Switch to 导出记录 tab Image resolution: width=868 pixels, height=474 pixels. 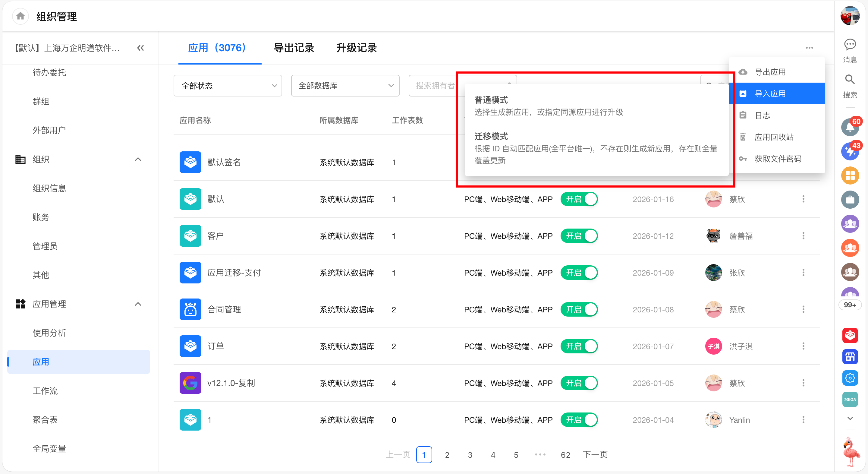pos(294,48)
